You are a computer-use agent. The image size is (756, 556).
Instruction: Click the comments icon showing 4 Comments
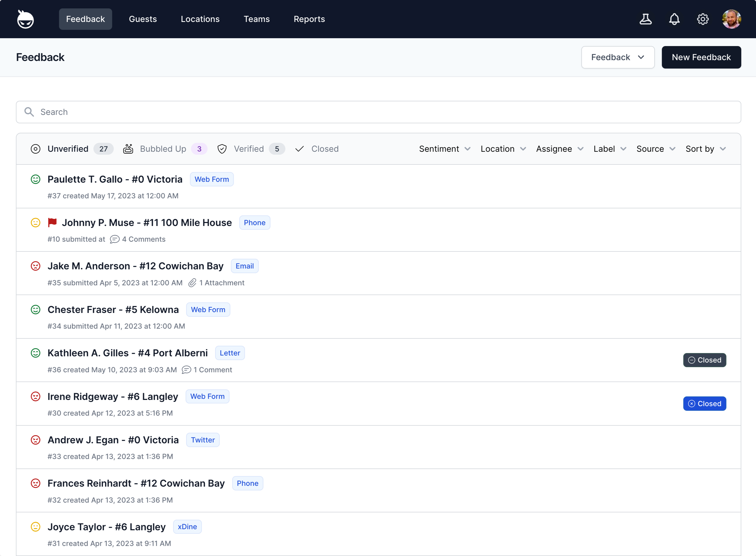[115, 239]
